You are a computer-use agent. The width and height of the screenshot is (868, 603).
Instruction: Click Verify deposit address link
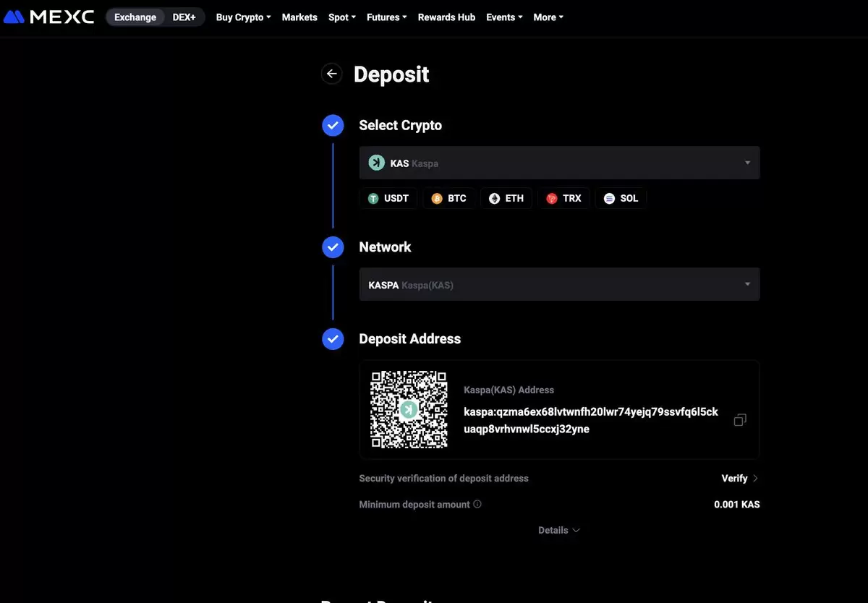tap(740, 478)
